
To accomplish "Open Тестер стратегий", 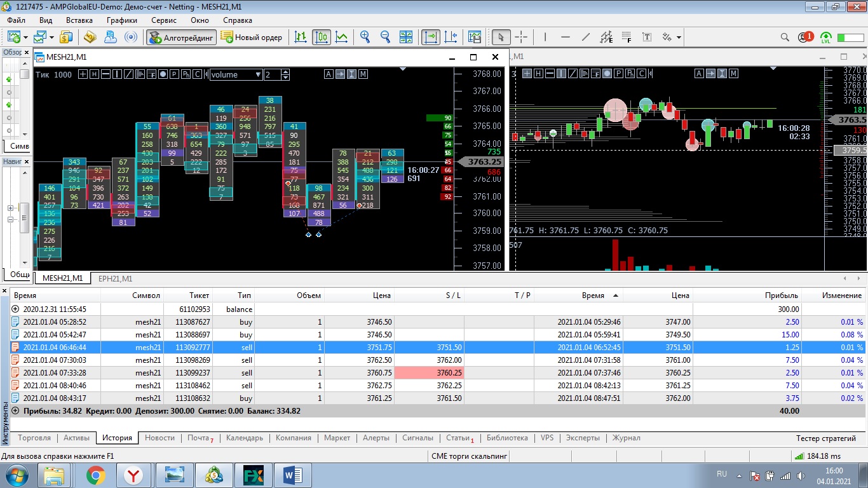I will (826, 438).
